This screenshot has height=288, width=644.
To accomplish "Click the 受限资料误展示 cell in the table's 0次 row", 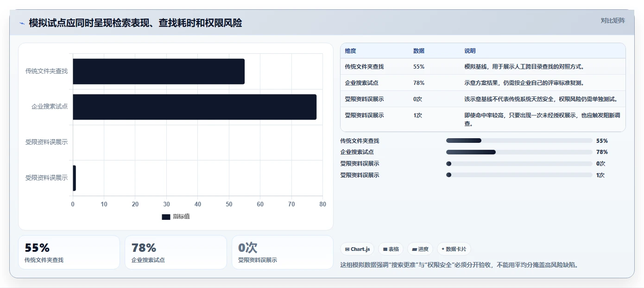I will (x=364, y=99).
